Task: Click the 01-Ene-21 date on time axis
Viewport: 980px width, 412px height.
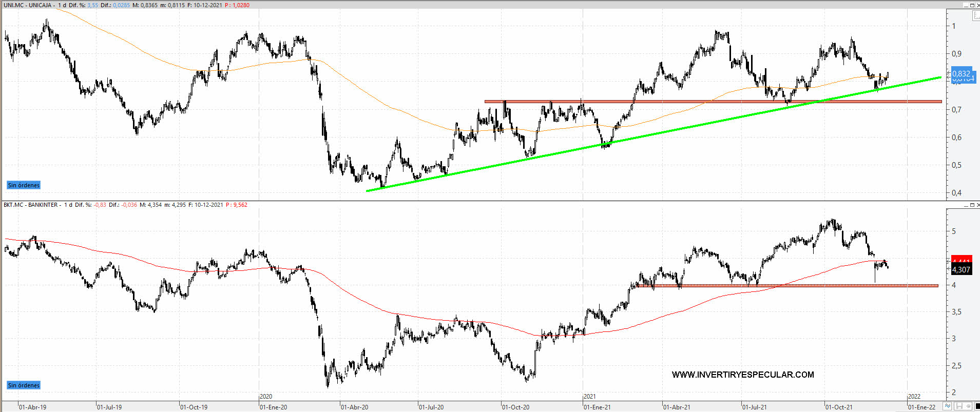Action: [x=598, y=407]
